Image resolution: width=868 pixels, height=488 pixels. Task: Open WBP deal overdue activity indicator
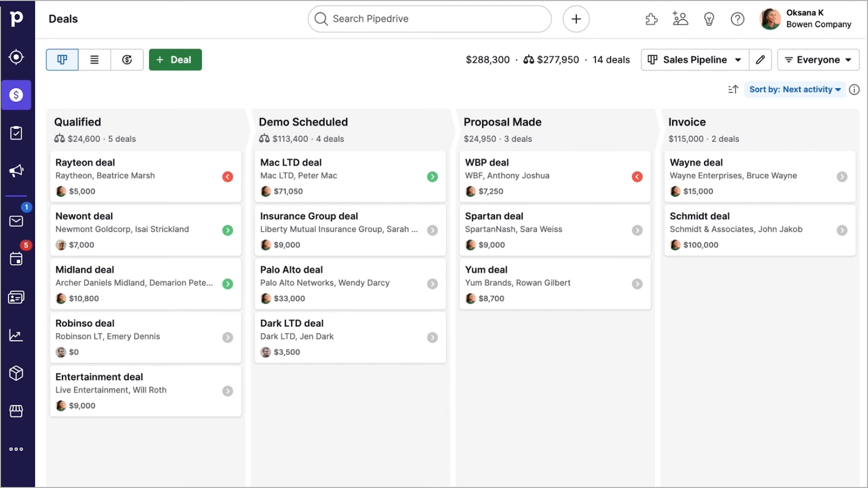click(637, 176)
